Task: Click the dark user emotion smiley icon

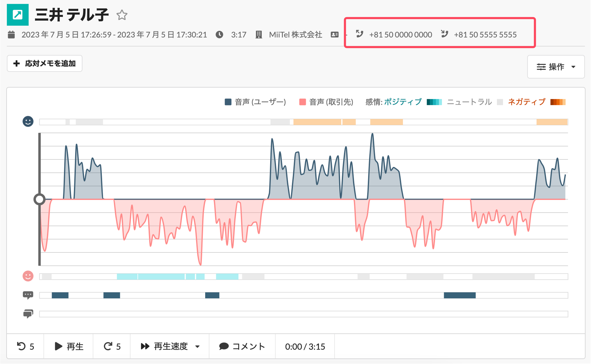Action: pos(28,121)
